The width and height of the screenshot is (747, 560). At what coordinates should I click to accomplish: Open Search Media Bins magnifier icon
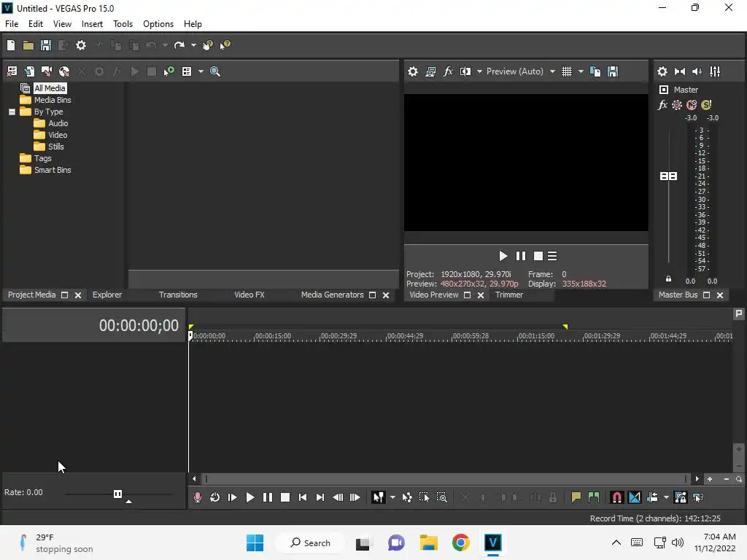(215, 71)
